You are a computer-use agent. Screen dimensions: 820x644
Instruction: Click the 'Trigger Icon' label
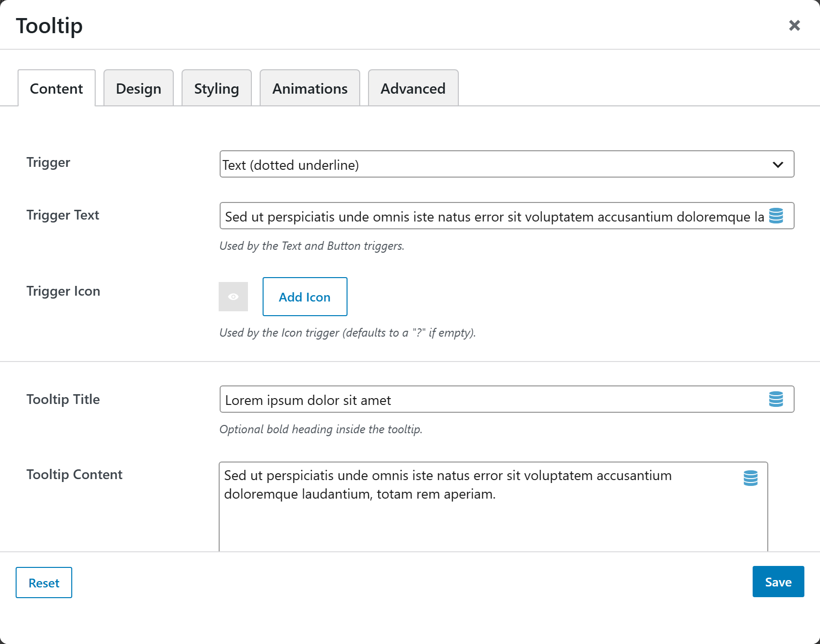point(63,291)
